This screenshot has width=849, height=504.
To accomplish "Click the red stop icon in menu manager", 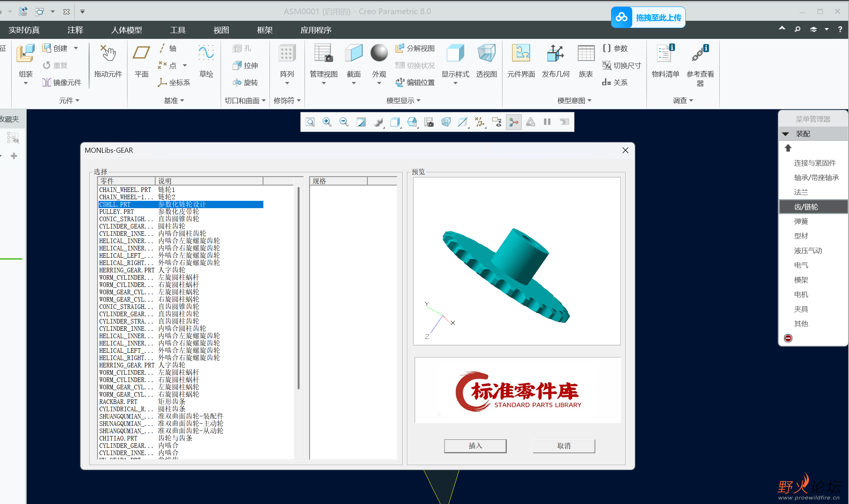I will coord(788,338).
